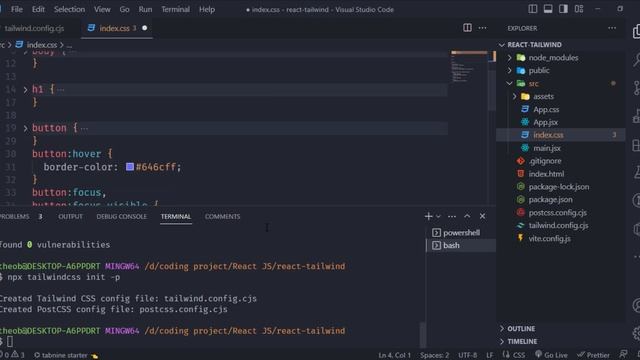Open the File menu

point(17,9)
